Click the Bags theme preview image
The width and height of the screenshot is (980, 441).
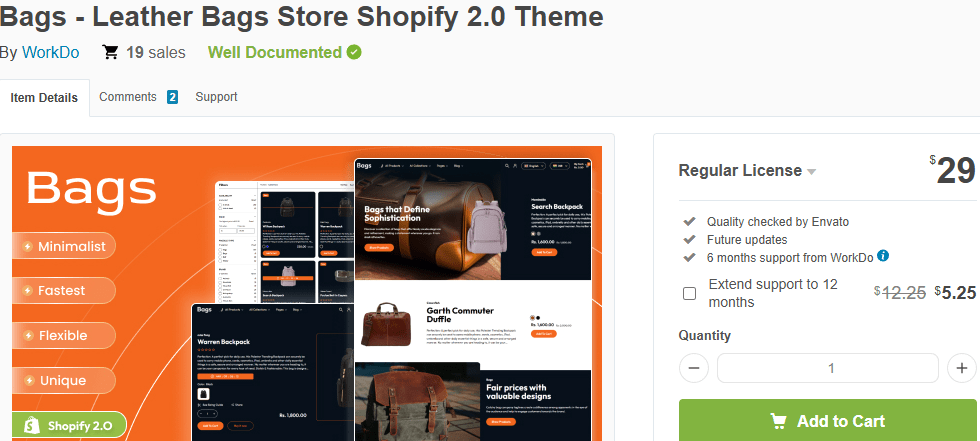pyautogui.click(x=307, y=294)
